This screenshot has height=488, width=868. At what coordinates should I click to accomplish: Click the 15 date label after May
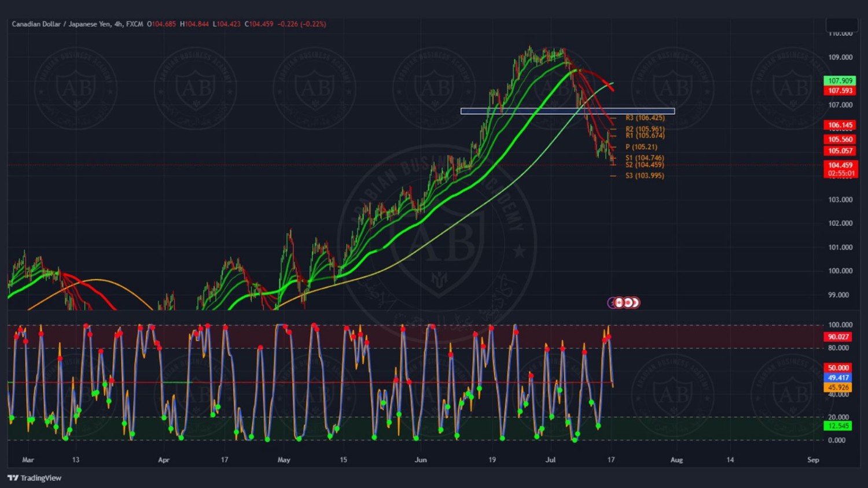tap(343, 460)
